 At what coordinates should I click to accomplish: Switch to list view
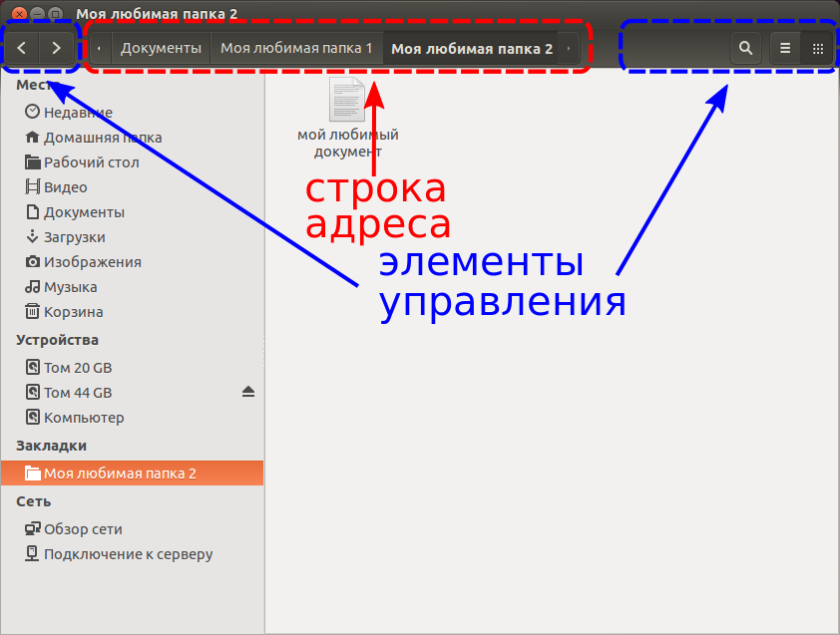pyautogui.click(x=785, y=48)
